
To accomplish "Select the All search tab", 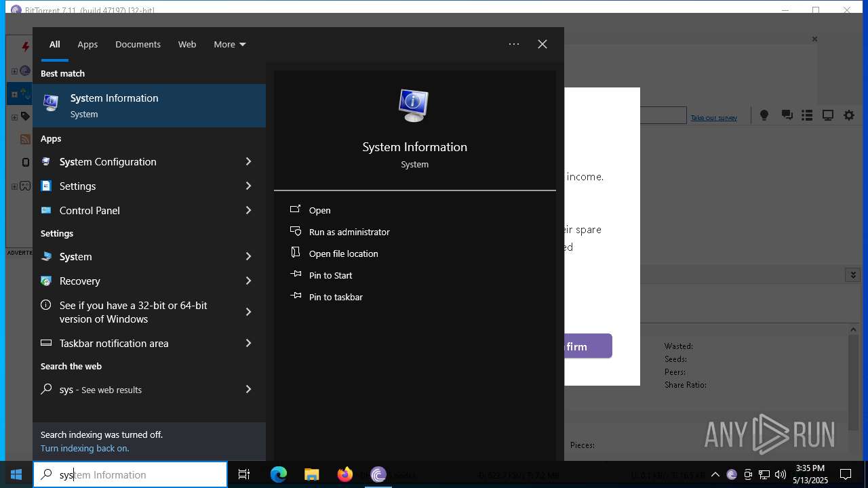I will [x=55, y=44].
